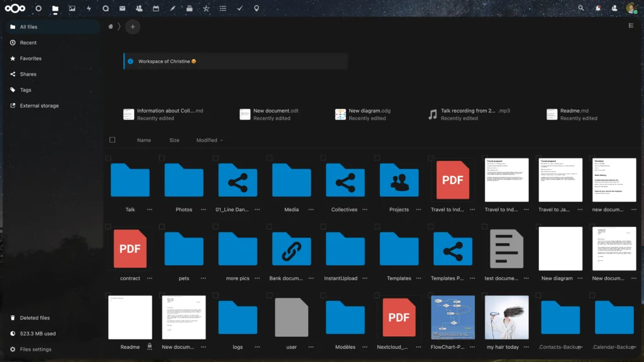Tick the checkbox on Collectives folder
The width and height of the screenshot is (644, 362).
tap(323, 158)
